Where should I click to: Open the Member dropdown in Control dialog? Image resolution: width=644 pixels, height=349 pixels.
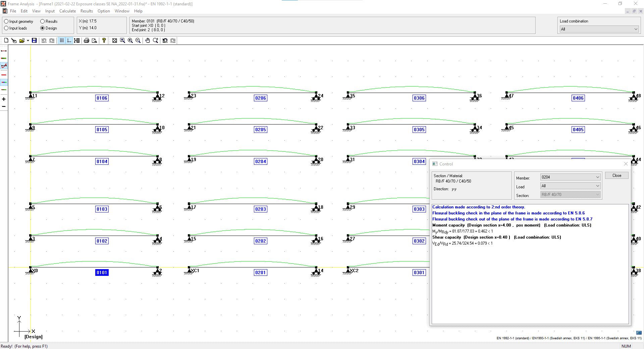[597, 177]
